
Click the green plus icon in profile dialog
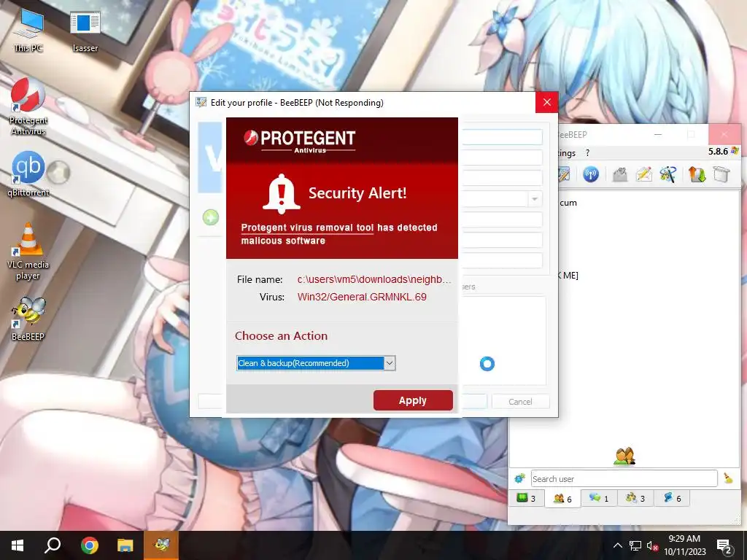point(211,217)
